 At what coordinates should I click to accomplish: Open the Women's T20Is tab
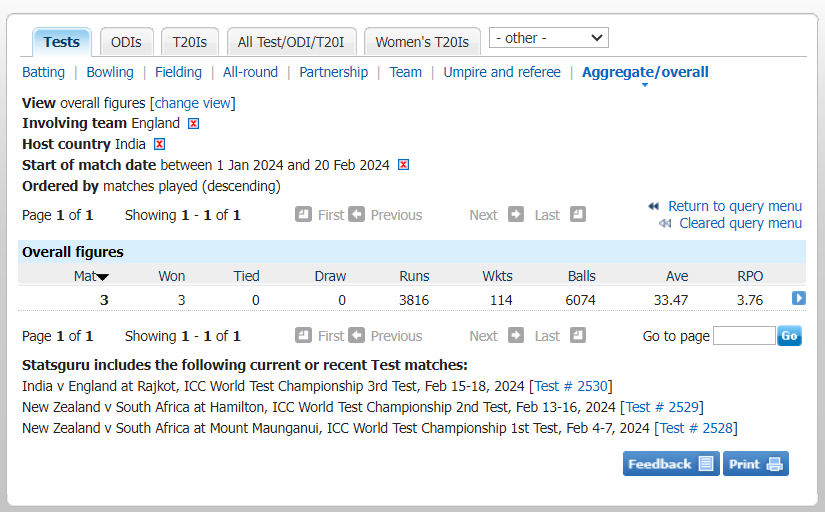(x=422, y=42)
